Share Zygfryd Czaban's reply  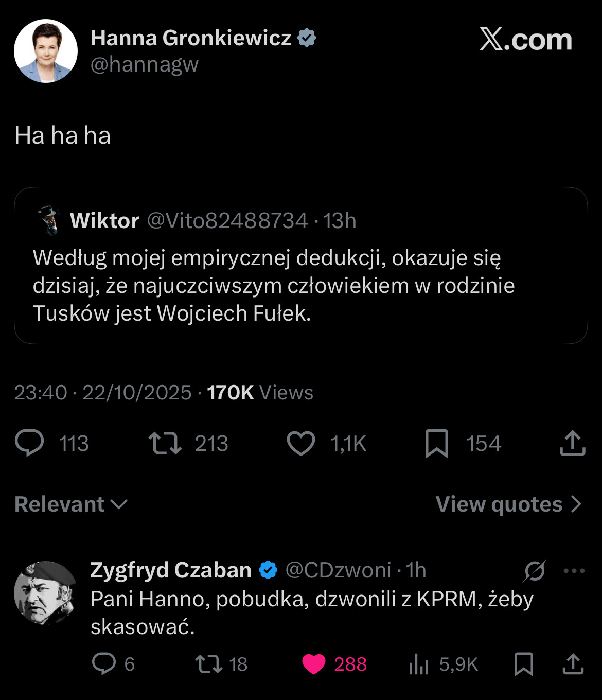[x=573, y=664]
